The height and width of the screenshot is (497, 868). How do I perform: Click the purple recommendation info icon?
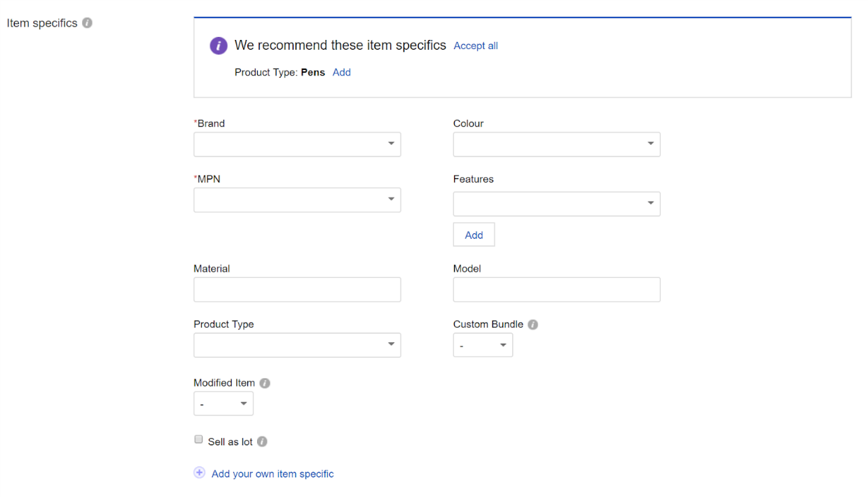[219, 45]
